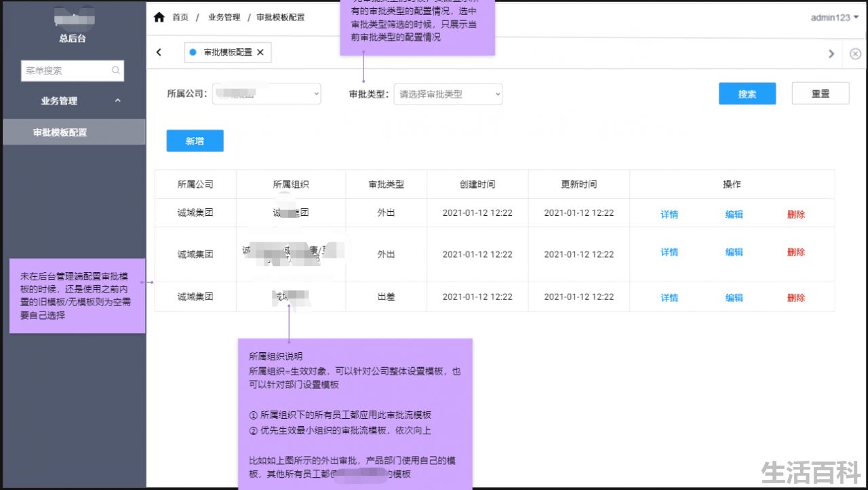This screenshot has width=868, height=490.
Task: Click the left arrow beside the tab strip
Action: [x=159, y=52]
